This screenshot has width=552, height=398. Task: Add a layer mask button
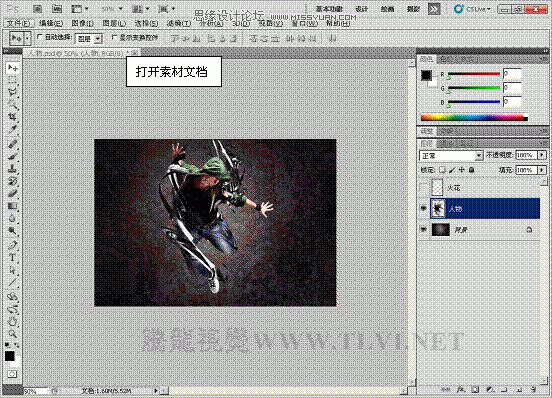coord(475,389)
